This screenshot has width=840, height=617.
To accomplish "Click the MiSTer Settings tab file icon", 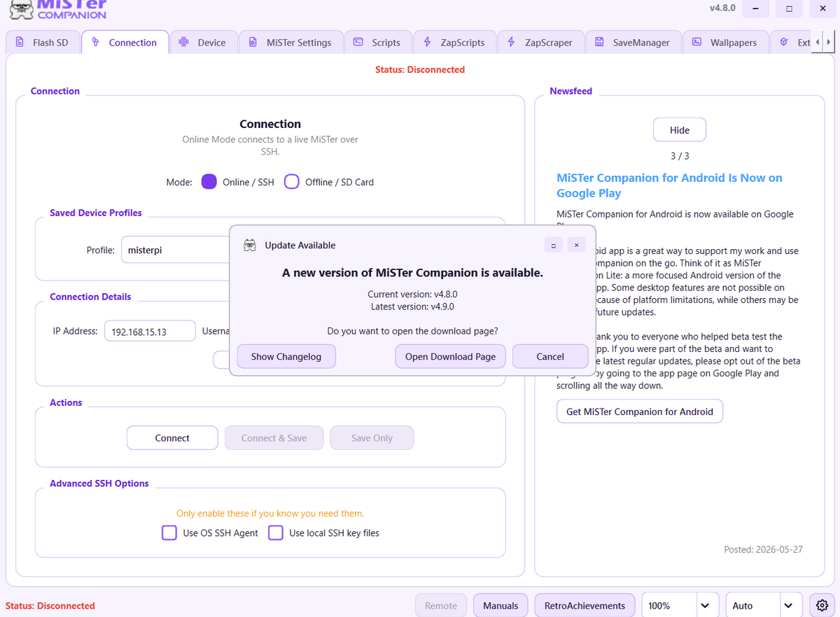I will (x=253, y=42).
